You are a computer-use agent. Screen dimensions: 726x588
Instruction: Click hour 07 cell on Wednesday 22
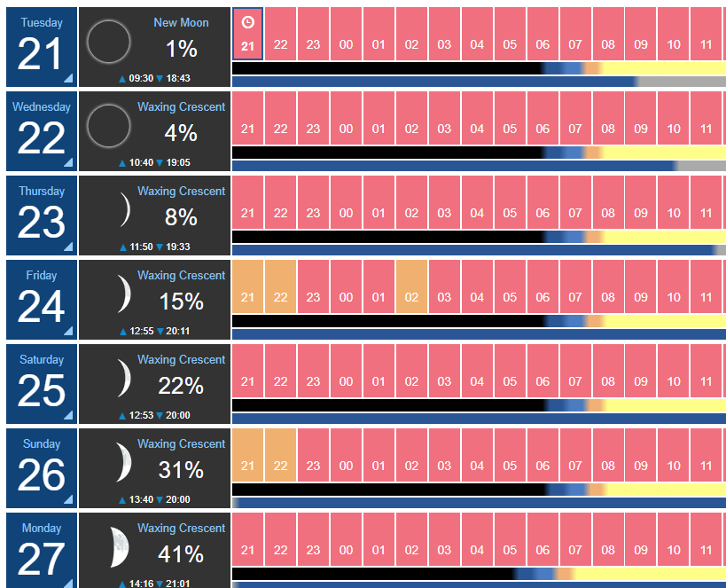[x=575, y=118]
